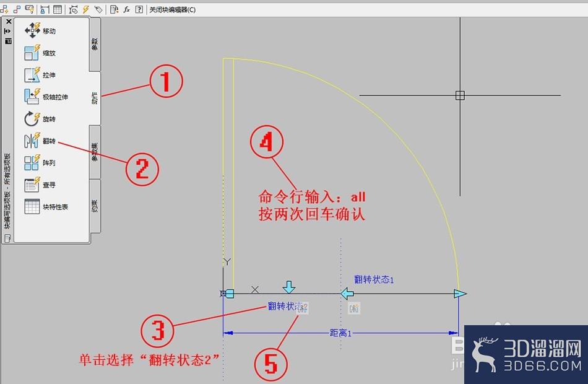588x384 pixels.
Task: Click the palette options icon at bottom-left
Action: coord(7,238)
